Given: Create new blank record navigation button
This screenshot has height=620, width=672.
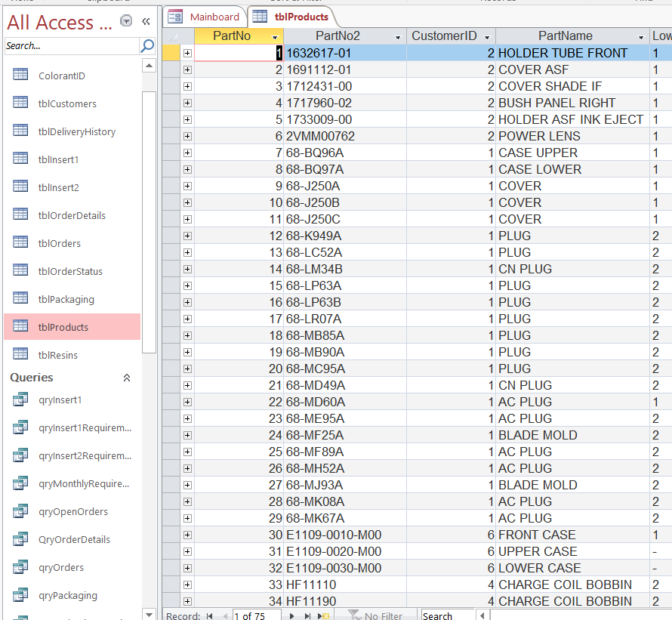Looking at the screenshot, I should [323, 615].
